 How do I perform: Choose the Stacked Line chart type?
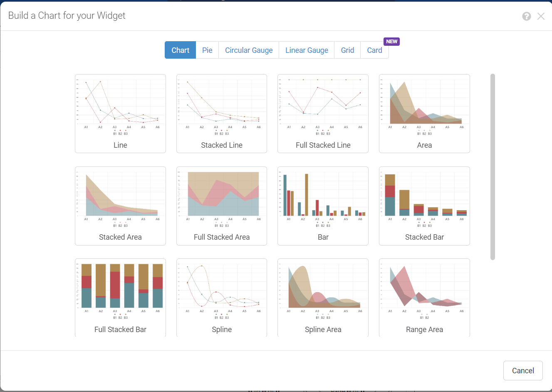pyautogui.click(x=222, y=113)
